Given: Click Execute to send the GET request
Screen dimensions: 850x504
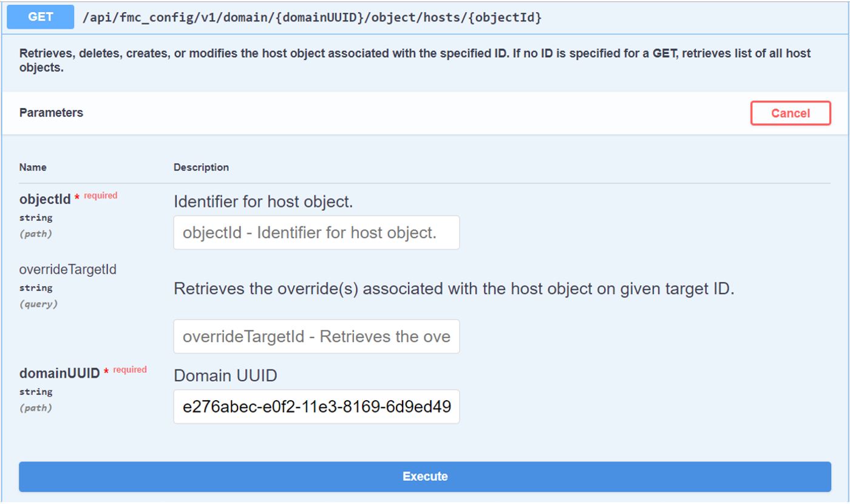Looking at the screenshot, I should [x=425, y=477].
